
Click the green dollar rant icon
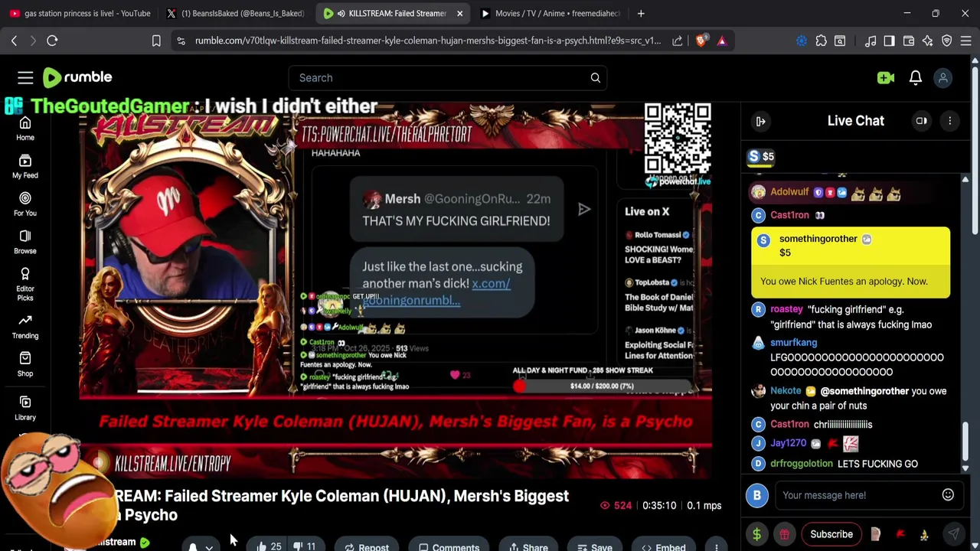click(x=756, y=534)
